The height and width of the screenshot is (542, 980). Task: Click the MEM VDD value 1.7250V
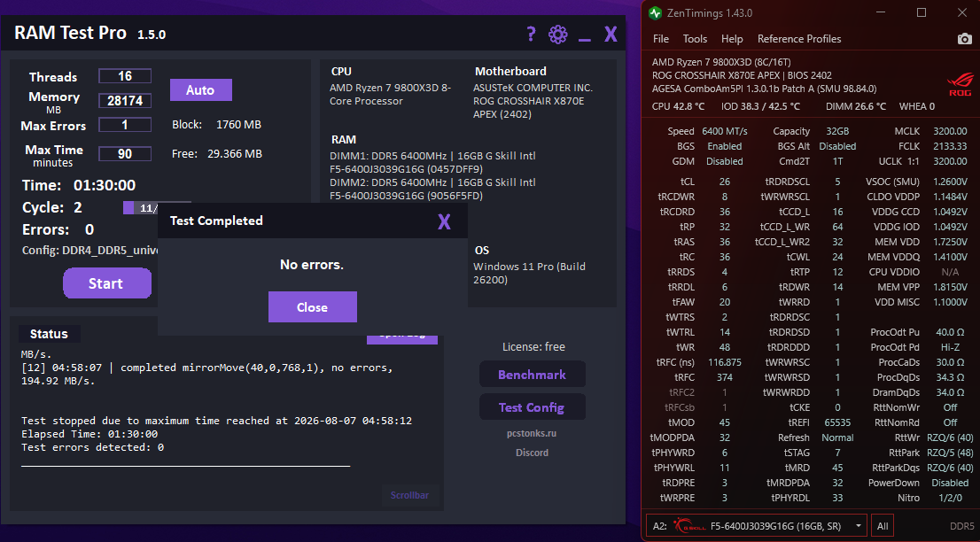(950, 242)
